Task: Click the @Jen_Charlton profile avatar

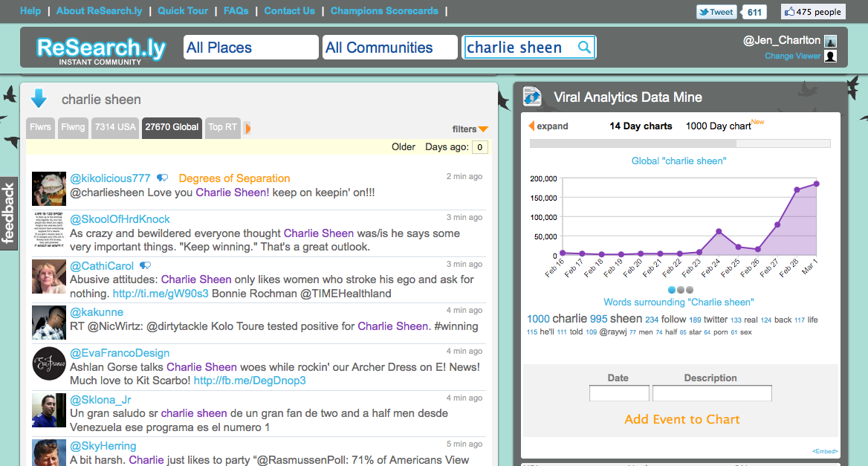Action: tap(830, 41)
